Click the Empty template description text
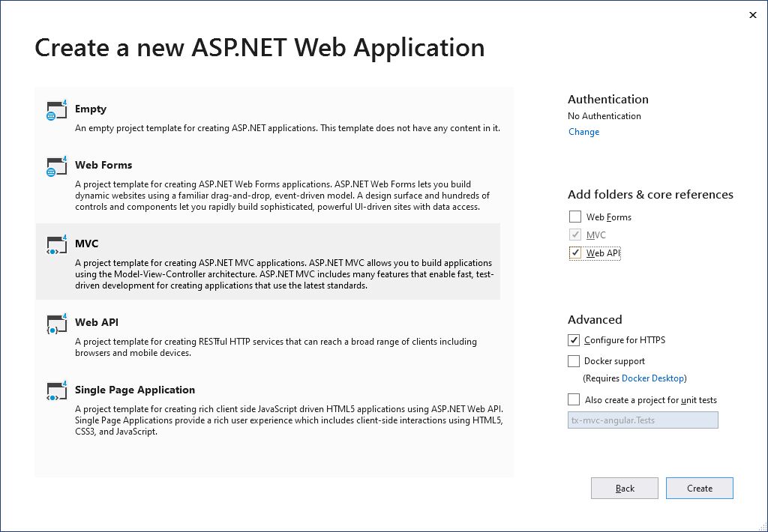 (287, 128)
